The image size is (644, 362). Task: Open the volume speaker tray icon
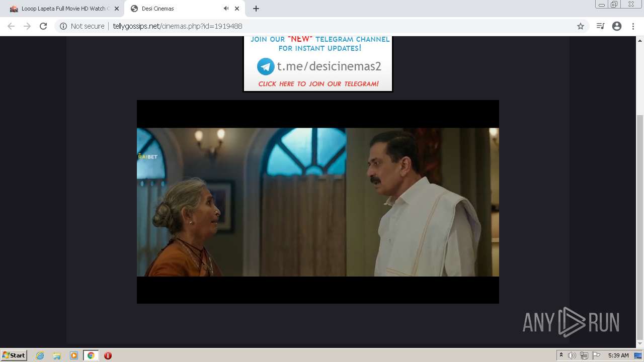click(x=572, y=355)
